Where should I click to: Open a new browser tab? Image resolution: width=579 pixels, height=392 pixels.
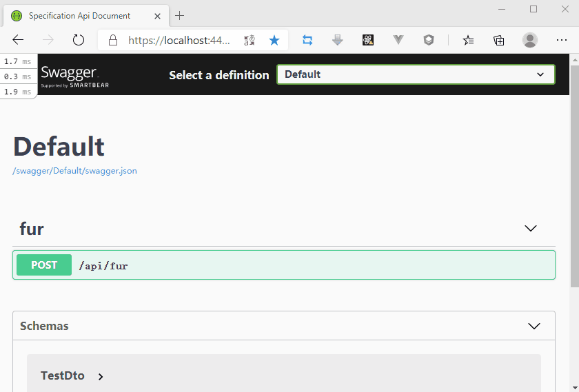point(180,15)
